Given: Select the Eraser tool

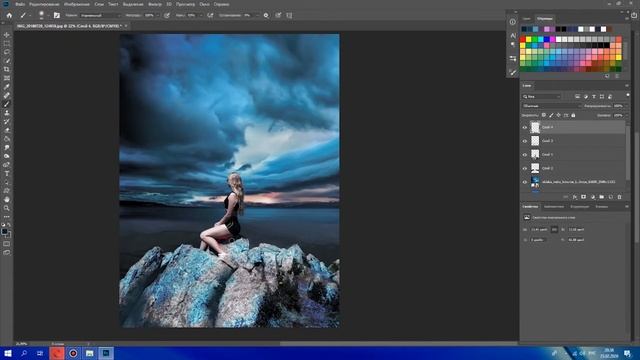Looking at the screenshot, I should coord(7,130).
